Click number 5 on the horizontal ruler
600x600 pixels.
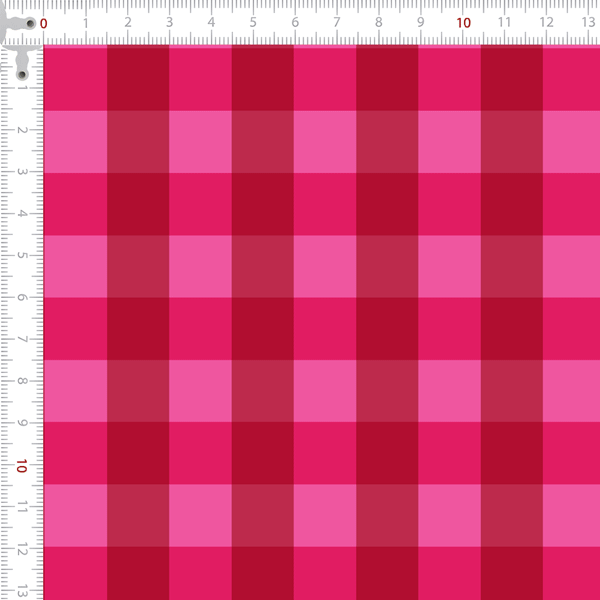point(253,22)
